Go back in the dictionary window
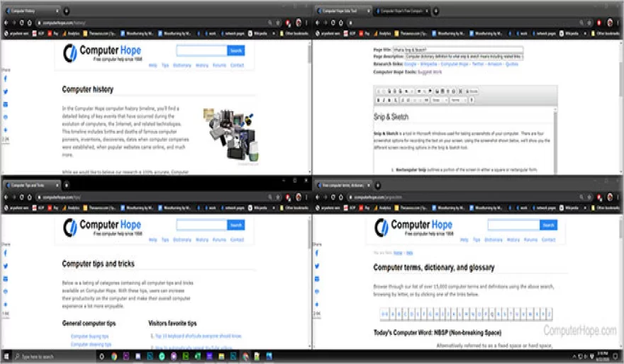The image size is (624, 364). [x=317, y=197]
